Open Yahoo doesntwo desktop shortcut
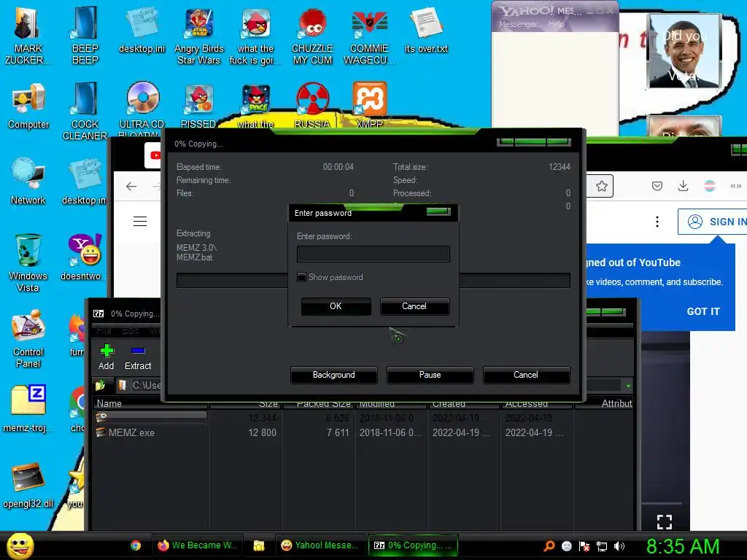This screenshot has width=747, height=560. coord(85,257)
